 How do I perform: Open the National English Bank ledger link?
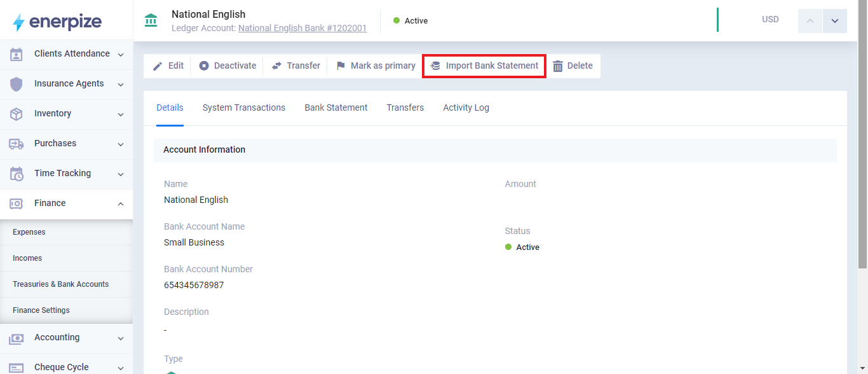coord(302,28)
